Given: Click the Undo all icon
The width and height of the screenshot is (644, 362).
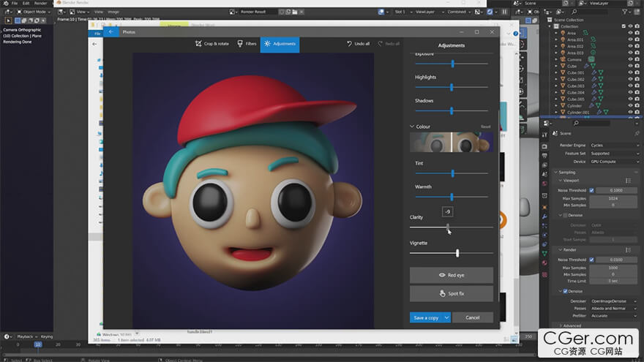Looking at the screenshot, I should 349,43.
